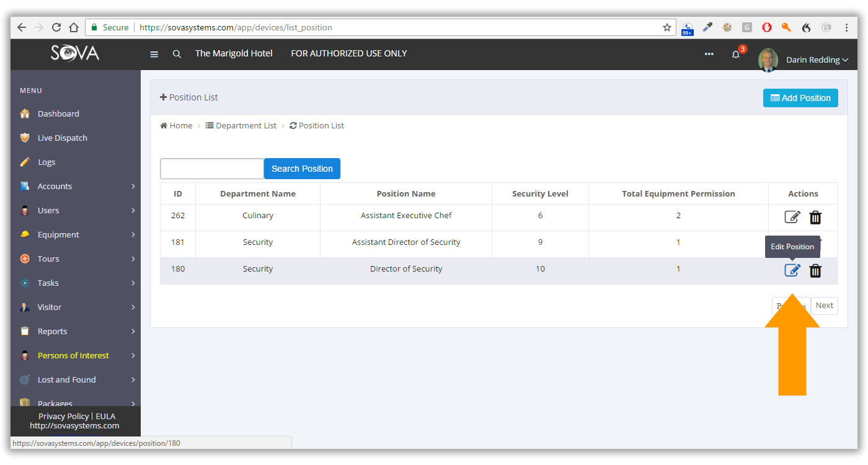Viewport: 868px width, 465px height.
Task: Click the paint palette extension icon
Action: coord(727,27)
